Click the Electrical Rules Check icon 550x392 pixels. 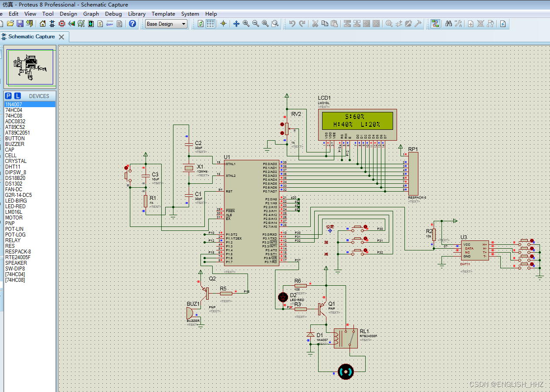[502, 24]
